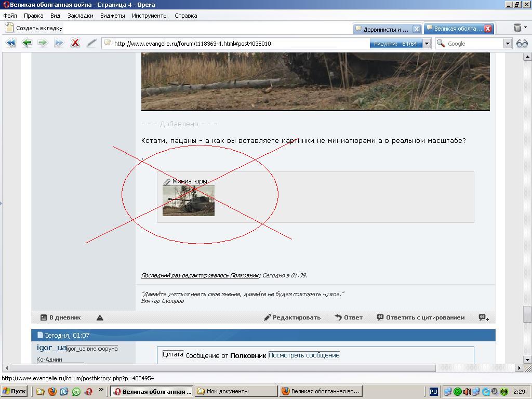Viewport: 532px width, 399px height.
Task: Click the Ответить с цитированием button
Action: click(420, 317)
